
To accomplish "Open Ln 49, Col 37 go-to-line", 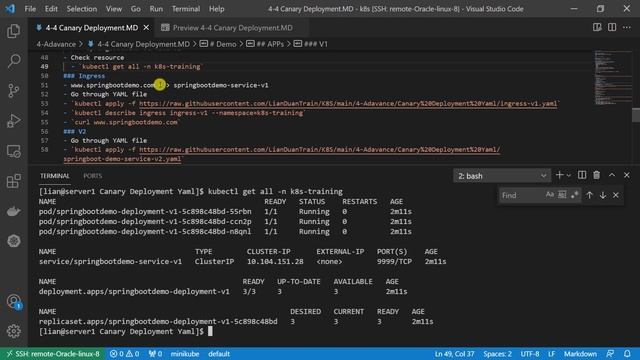I will 454,353.
